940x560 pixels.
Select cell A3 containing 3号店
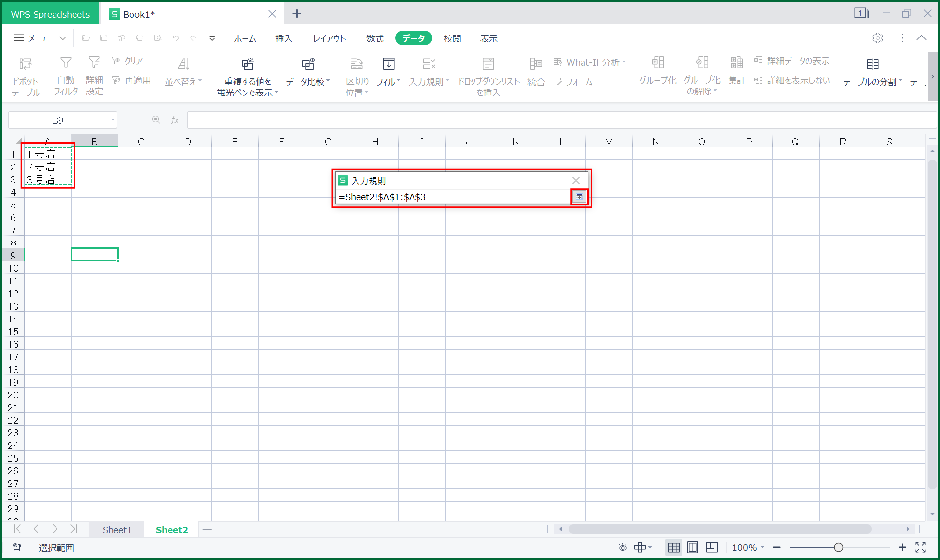(x=48, y=179)
